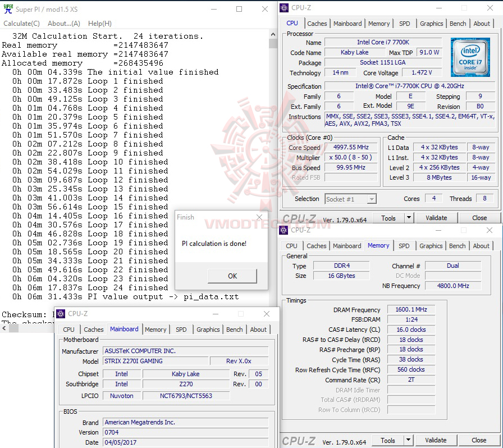Switch to About tab in top CPU-Z window
The height and width of the screenshot is (448, 503).
(x=482, y=24)
